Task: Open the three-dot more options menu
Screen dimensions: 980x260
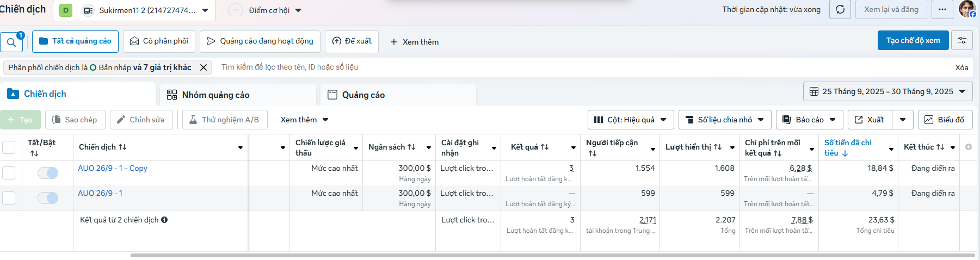Action: 942,10
